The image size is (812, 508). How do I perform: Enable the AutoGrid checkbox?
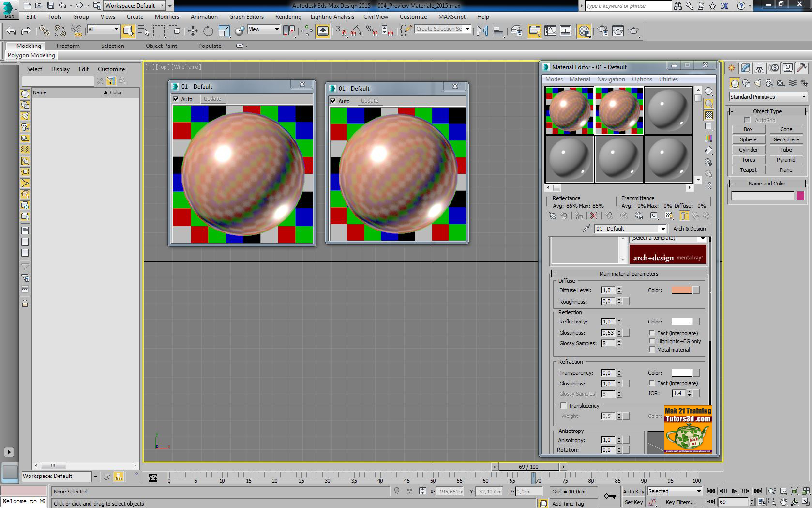coord(748,120)
